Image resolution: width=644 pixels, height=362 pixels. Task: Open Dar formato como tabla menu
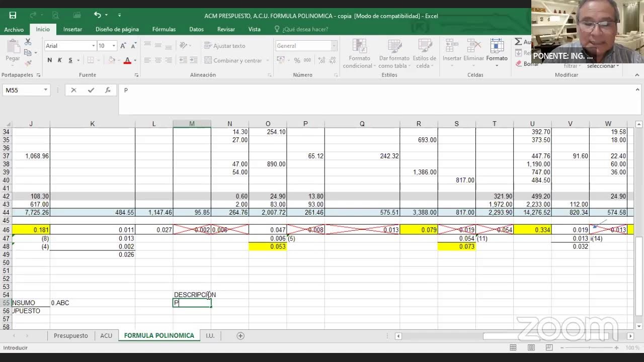click(394, 54)
